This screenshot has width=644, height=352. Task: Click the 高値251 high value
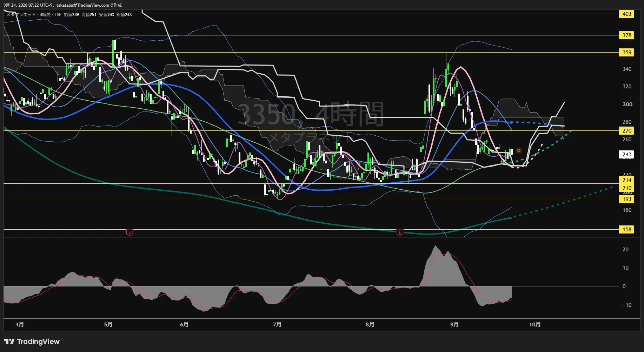(x=89, y=15)
